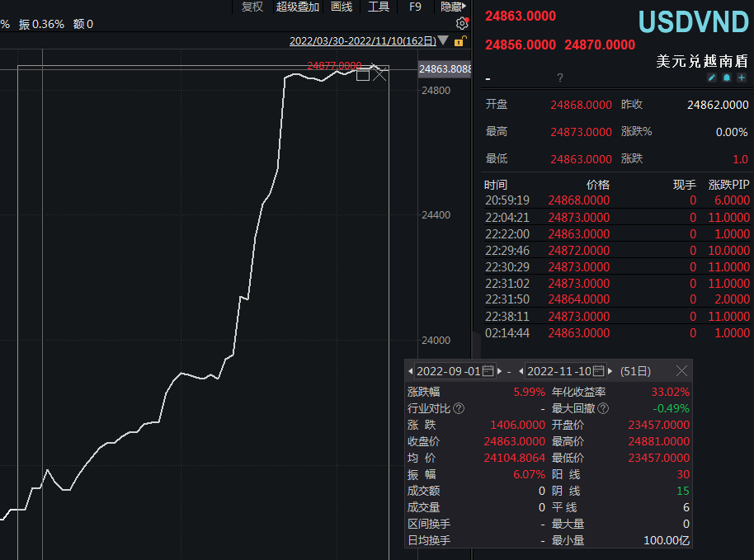Viewport: 754px width, 560px height.
Task: Click the X on the chart selection box
Action: (x=379, y=74)
